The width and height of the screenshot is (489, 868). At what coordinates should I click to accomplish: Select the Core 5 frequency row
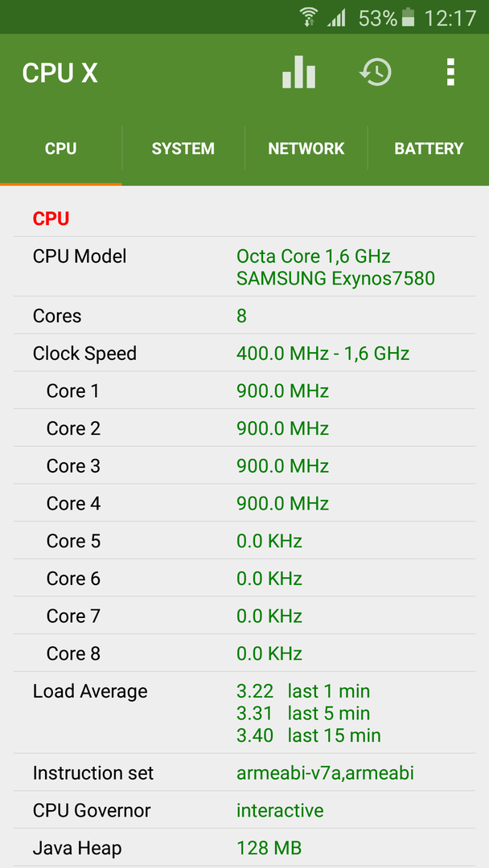244,541
